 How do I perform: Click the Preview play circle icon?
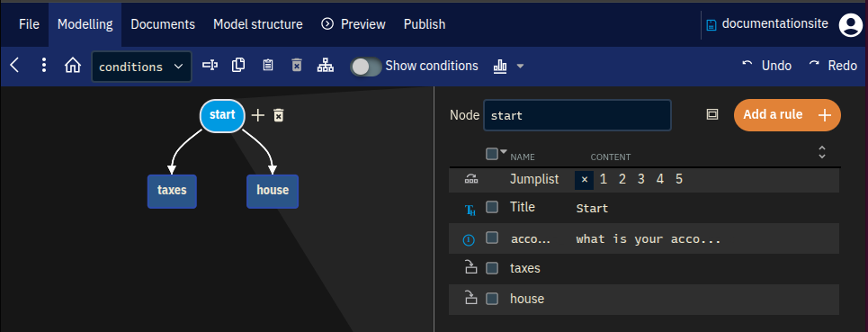coord(327,23)
